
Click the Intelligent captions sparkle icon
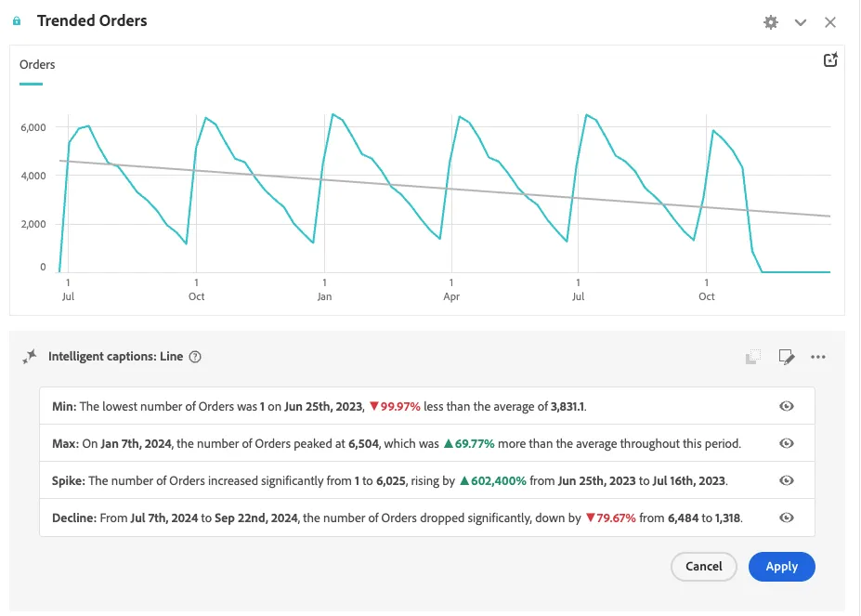30,357
